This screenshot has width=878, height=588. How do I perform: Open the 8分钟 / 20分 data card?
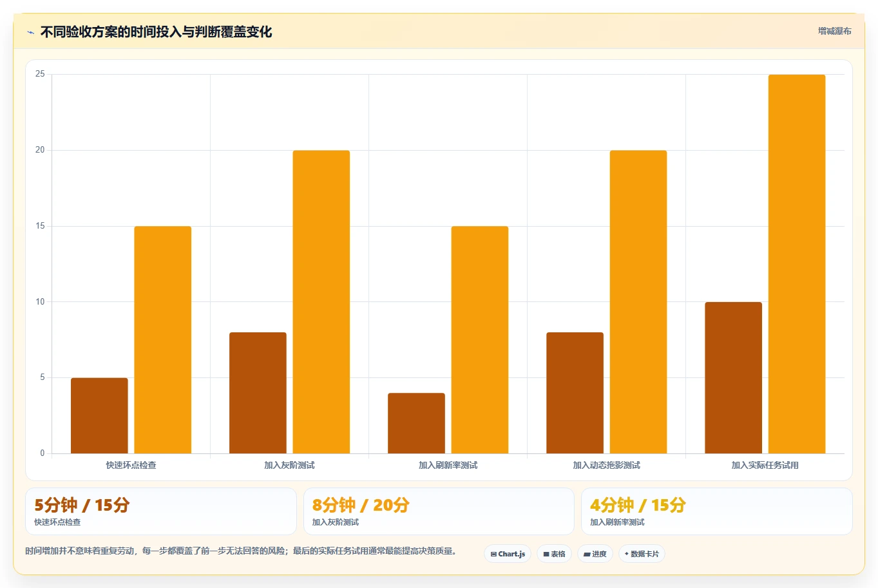tap(439, 511)
